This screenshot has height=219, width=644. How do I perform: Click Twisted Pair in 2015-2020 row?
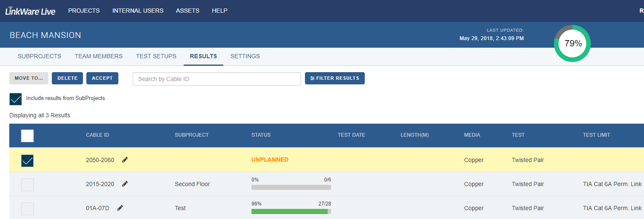click(528, 184)
